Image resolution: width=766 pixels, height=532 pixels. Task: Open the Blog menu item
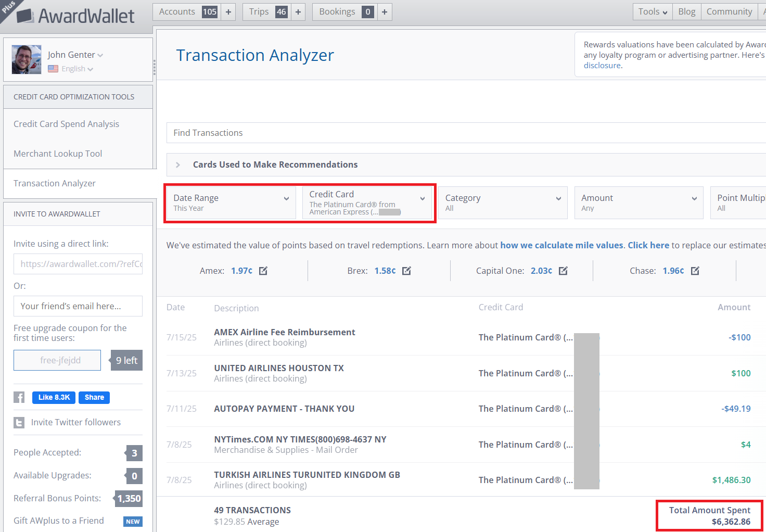686,11
